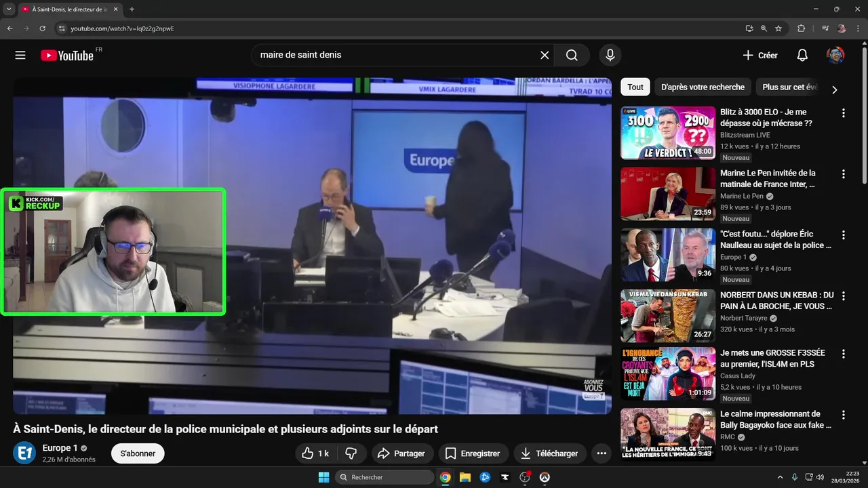Open options for the Casus Lady video
This screenshot has width=868, height=488.
click(x=844, y=354)
